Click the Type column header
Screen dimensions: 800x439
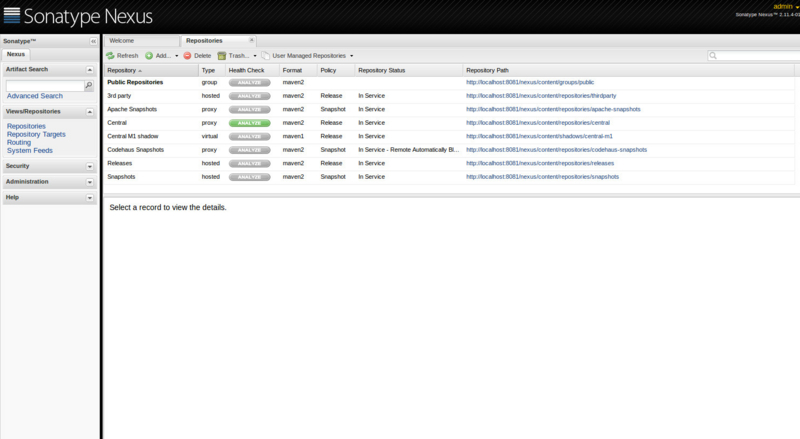[212, 70]
